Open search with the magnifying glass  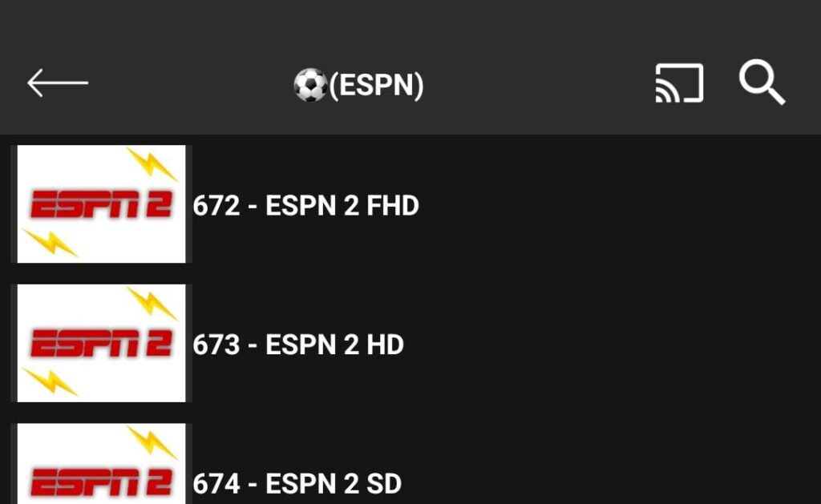pos(761,83)
